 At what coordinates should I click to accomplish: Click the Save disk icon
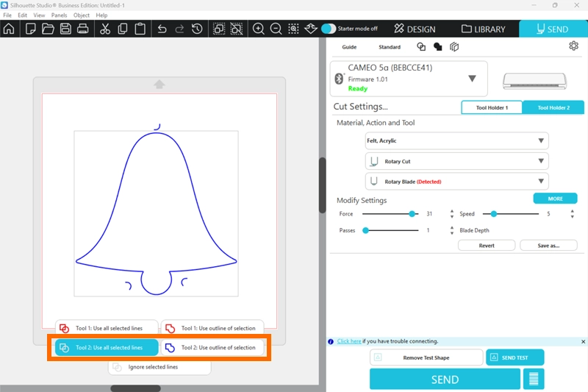[x=65, y=29]
